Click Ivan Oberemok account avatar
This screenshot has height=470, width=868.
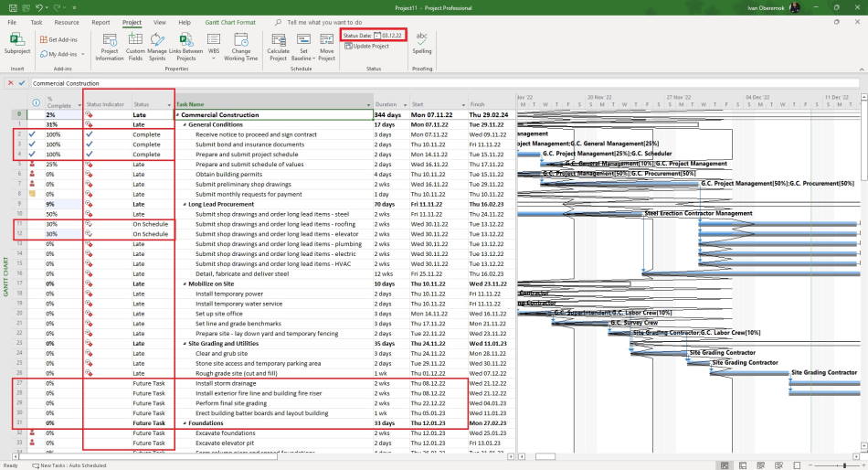point(794,7)
